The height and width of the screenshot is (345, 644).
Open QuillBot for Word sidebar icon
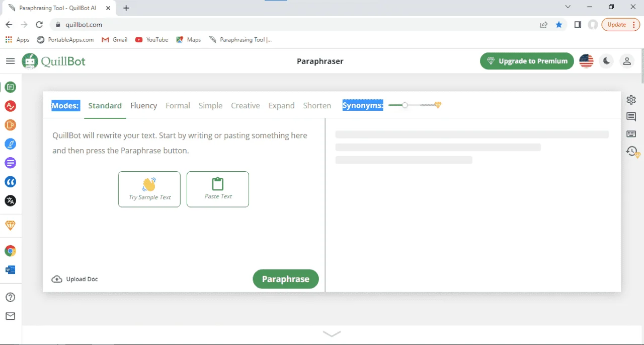click(x=10, y=270)
